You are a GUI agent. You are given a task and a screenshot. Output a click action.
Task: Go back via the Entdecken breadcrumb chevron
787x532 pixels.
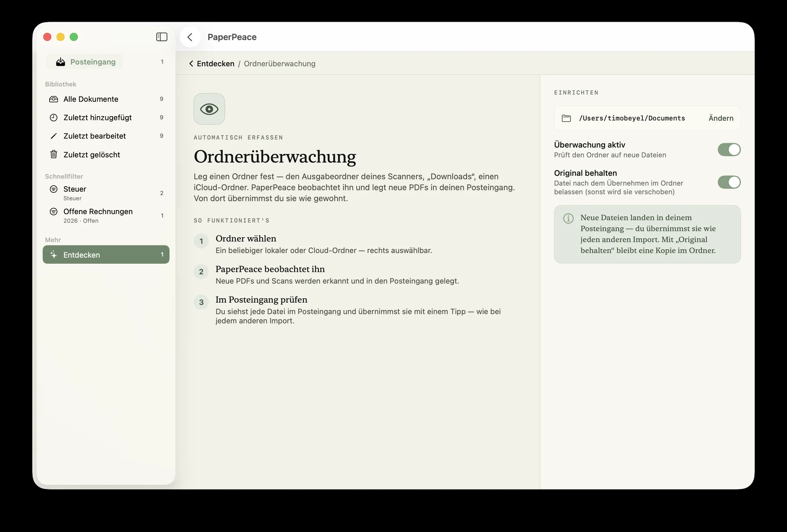(191, 64)
